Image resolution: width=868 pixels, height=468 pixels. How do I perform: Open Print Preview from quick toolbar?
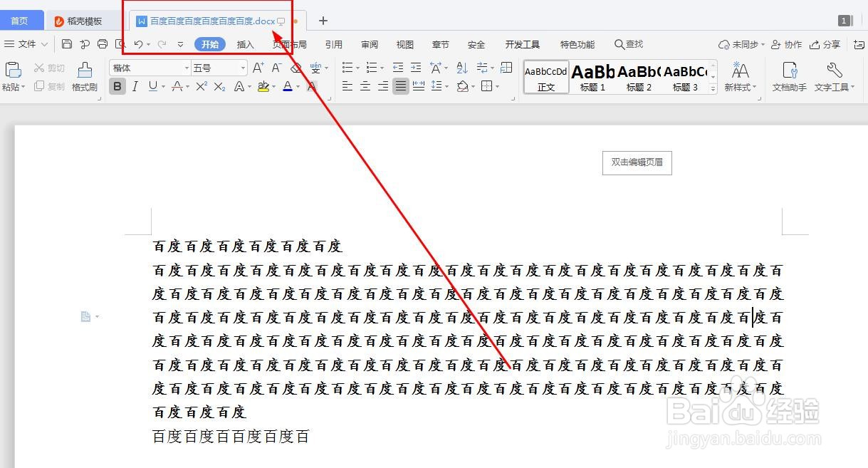click(120, 44)
